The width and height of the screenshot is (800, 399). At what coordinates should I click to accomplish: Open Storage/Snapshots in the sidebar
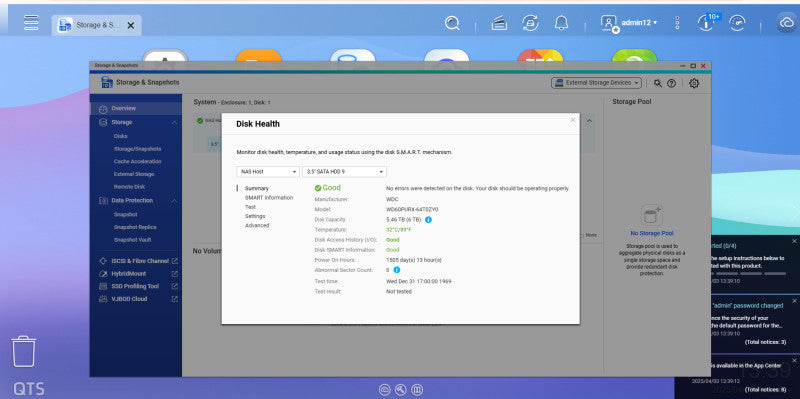pyautogui.click(x=137, y=149)
